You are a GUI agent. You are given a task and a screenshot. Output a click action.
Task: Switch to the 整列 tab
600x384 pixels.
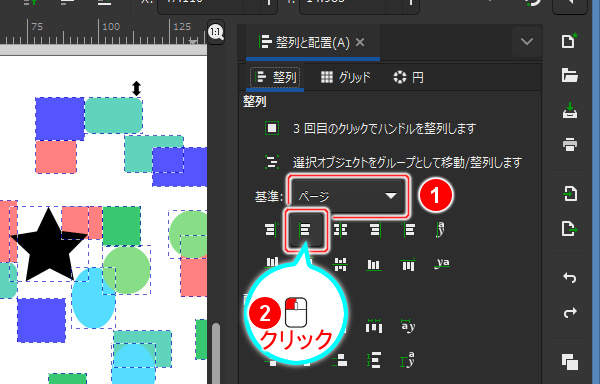276,78
